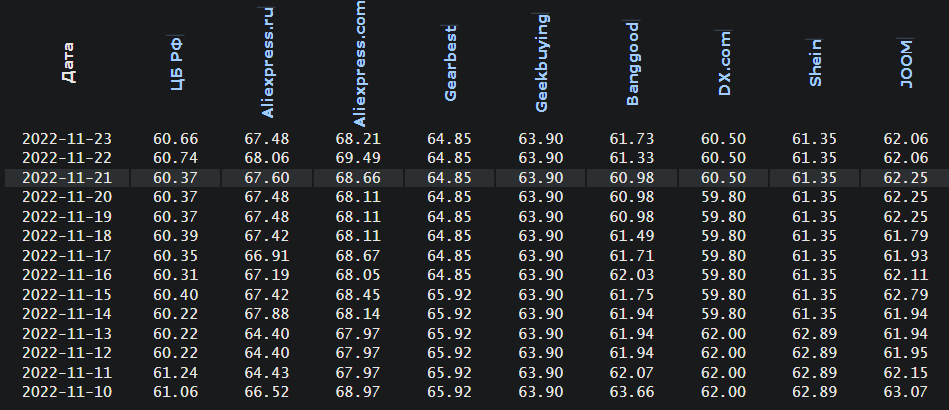Click Geekbuying value 63.90 for 2022-11-10

tap(540, 392)
